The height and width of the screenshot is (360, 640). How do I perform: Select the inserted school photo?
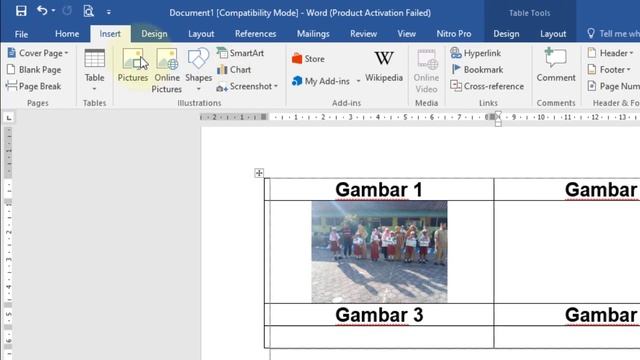(379, 251)
